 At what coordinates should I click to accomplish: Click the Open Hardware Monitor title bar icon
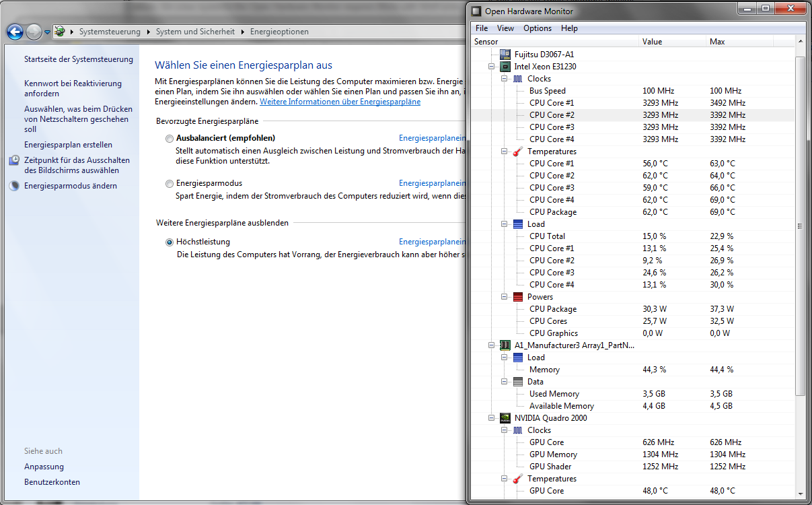(x=476, y=11)
